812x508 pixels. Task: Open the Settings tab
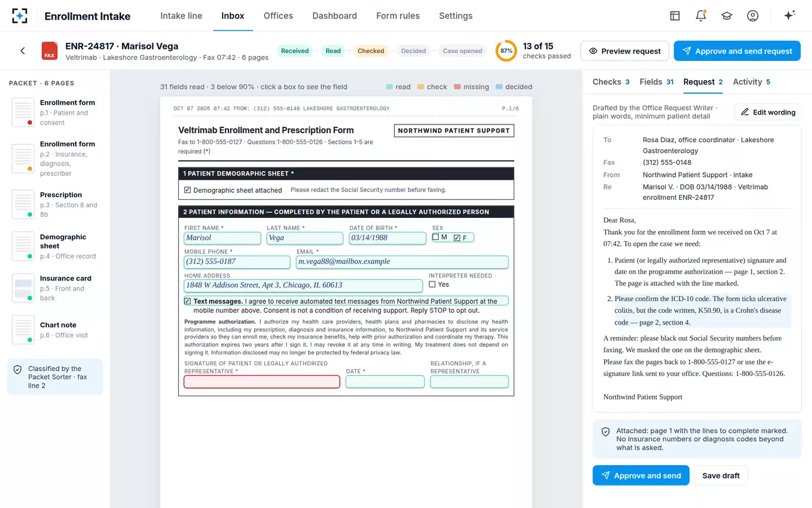tap(456, 16)
